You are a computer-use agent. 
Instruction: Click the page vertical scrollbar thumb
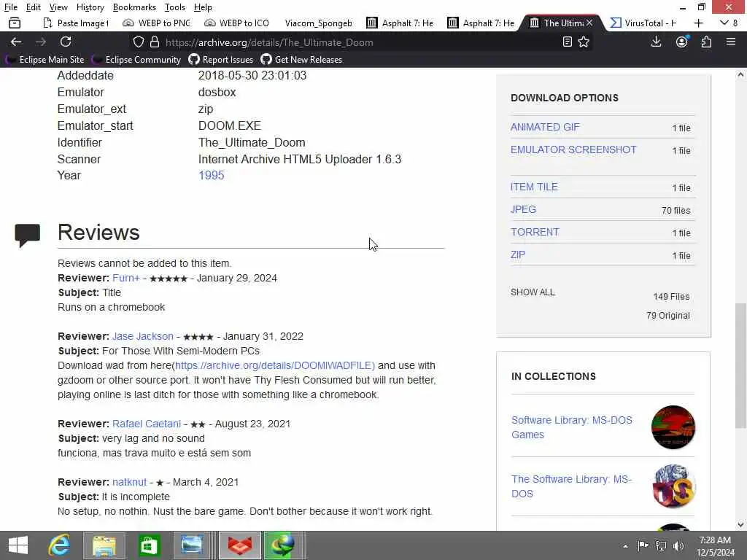[740, 366]
